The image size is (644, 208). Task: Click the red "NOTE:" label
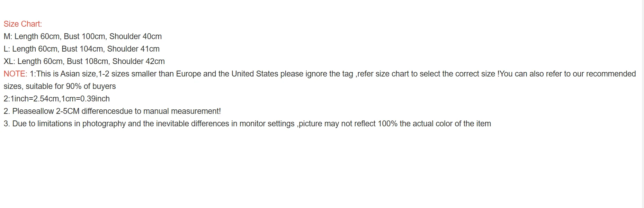coord(15,74)
